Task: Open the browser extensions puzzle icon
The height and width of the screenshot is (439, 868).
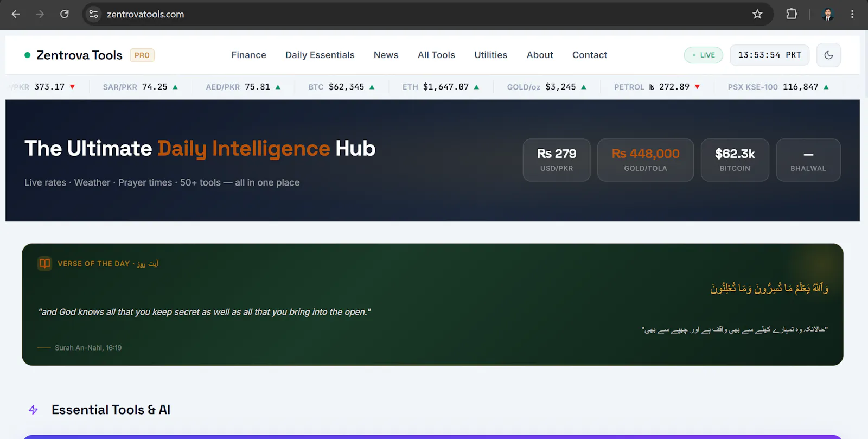Action: point(792,14)
